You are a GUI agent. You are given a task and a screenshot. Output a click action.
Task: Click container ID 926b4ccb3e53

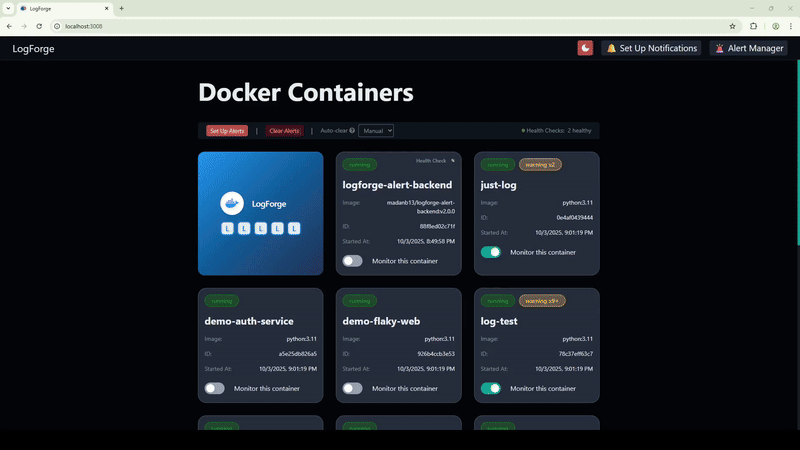[436, 354]
